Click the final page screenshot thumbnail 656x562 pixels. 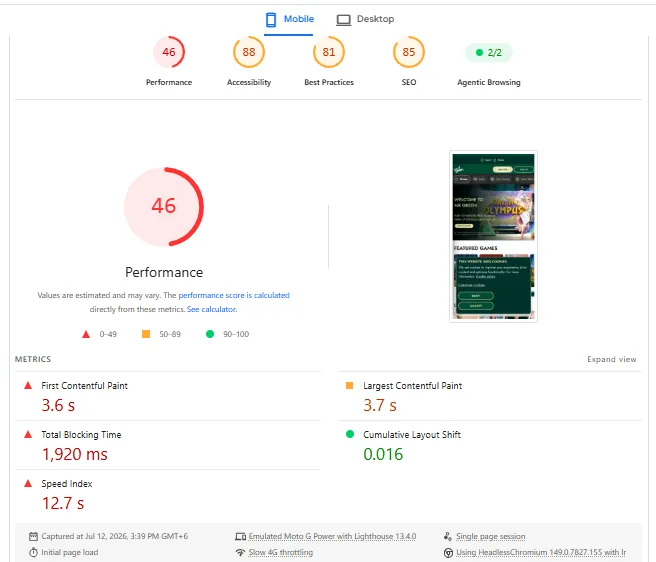click(x=493, y=236)
